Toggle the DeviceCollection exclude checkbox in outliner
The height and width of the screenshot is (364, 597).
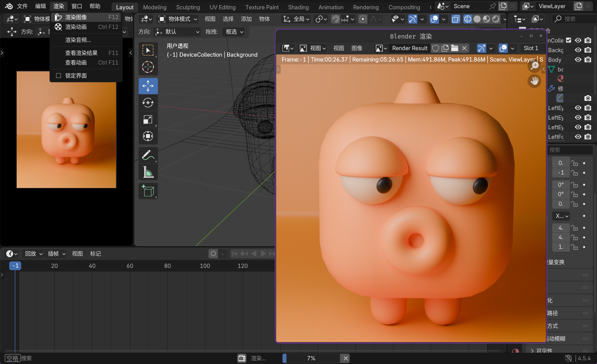[x=568, y=40]
